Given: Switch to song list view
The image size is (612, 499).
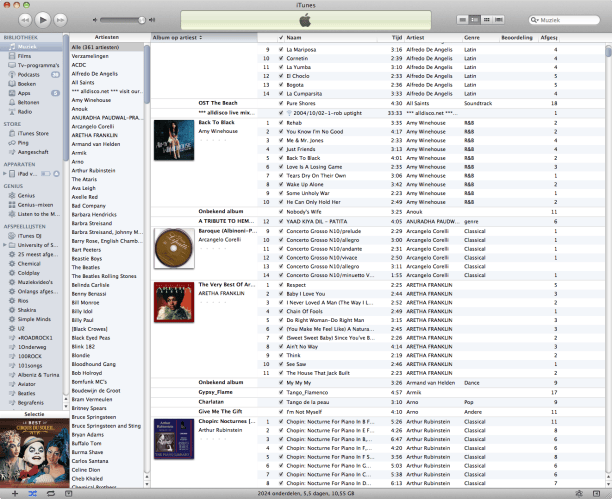Looking at the screenshot, I should pyautogui.click(x=463, y=20).
